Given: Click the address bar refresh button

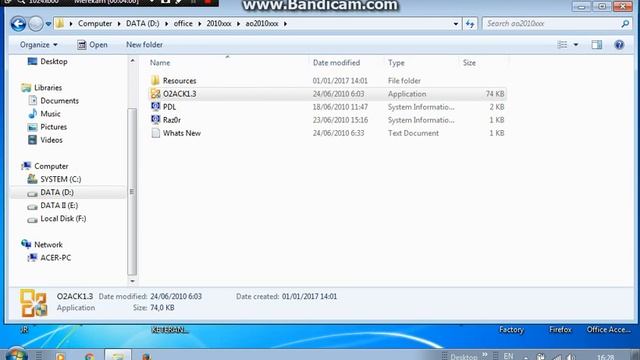Looking at the screenshot, I should pyautogui.click(x=470, y=24).
